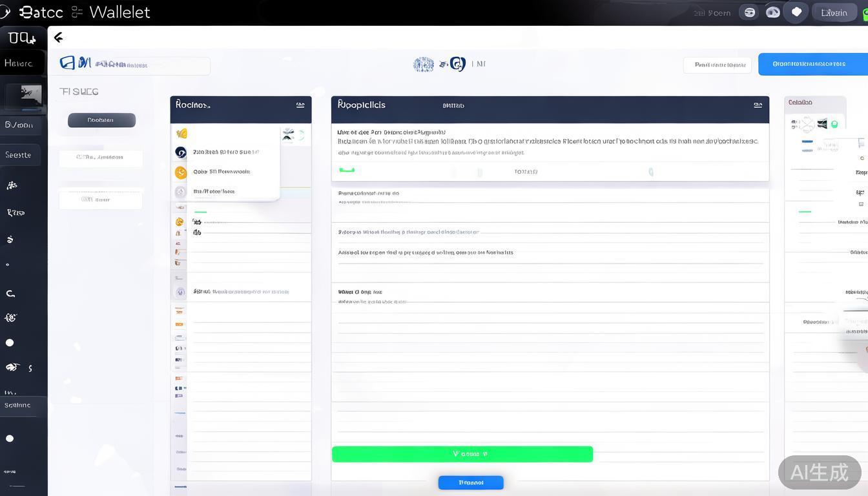Screen dimensions: 868x496
Task: Toggle the white dot below Sothinc in sidebar
Action: [x=10, y=439]
